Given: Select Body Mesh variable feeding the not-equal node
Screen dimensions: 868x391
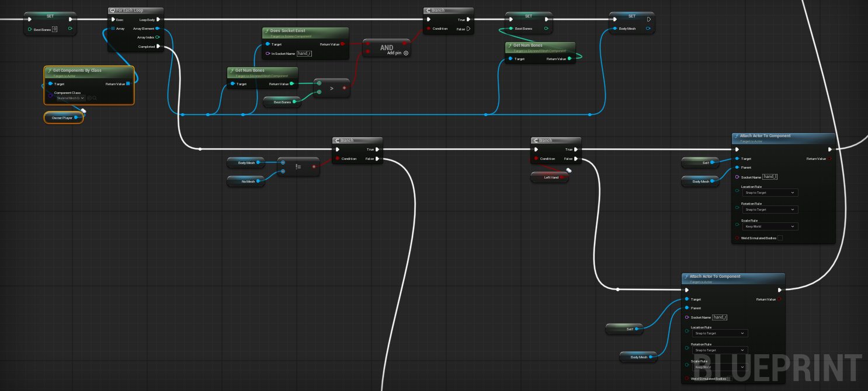Looking at the screenshot, I should pos(245,163).
